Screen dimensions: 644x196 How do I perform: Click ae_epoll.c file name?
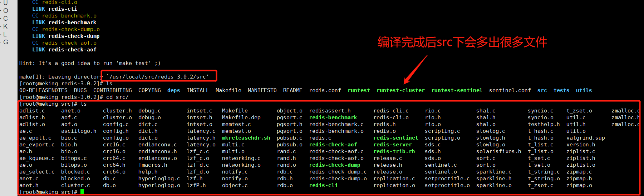tap(35, 138)
